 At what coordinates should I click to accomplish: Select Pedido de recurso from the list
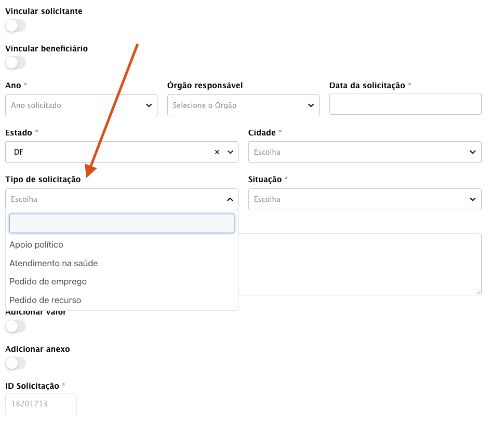45,300
